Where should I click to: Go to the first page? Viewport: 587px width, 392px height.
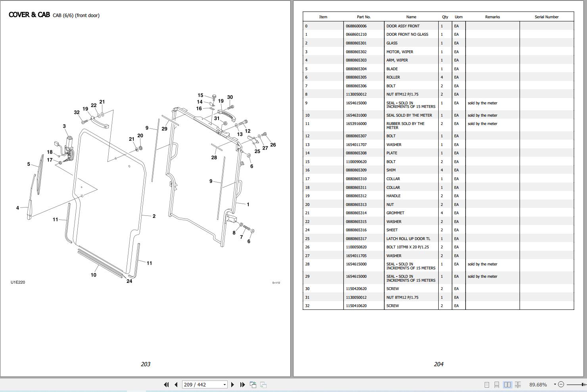(166, 384)
